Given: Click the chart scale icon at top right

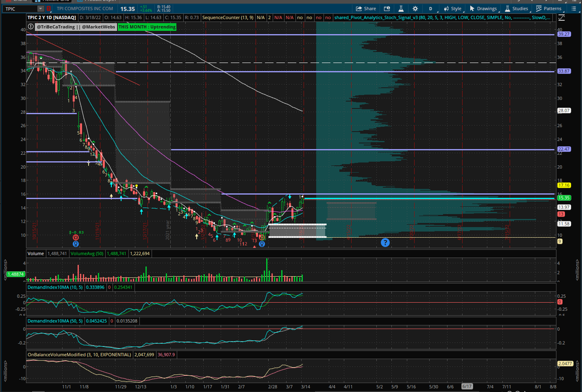Looking at the screenshot, I should [x=561, y=18].
